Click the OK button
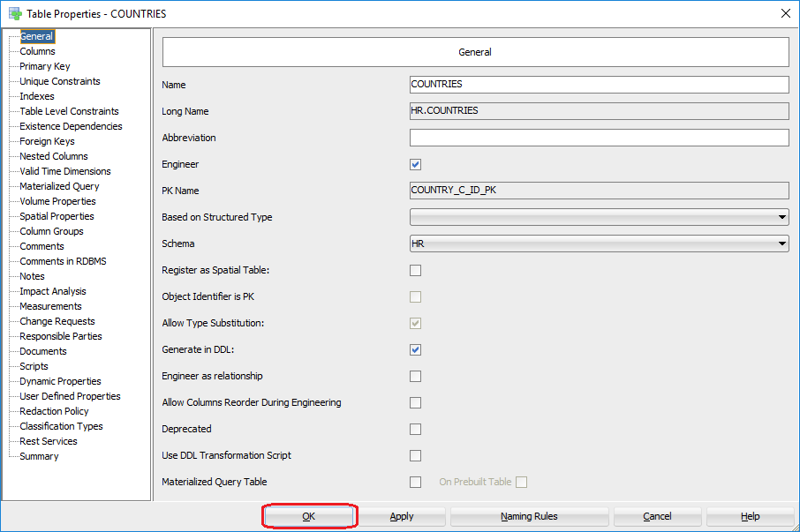800x532 pixels. pyautogui.click(x=309, y=516)
